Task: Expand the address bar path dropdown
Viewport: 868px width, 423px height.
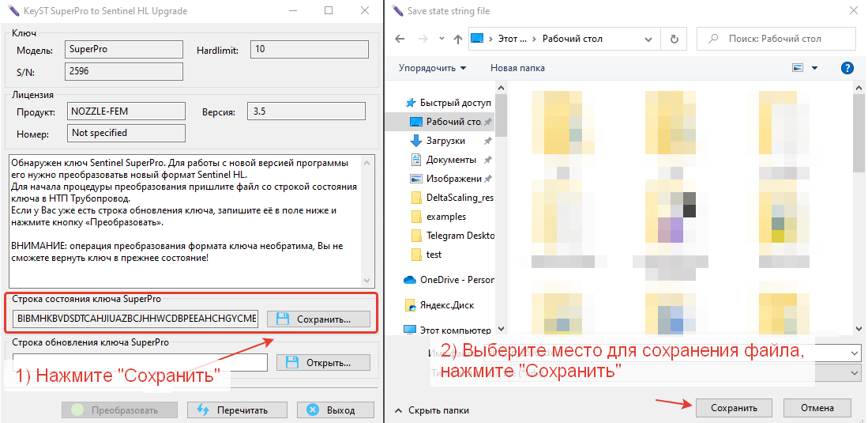Action: pos(649,39)
